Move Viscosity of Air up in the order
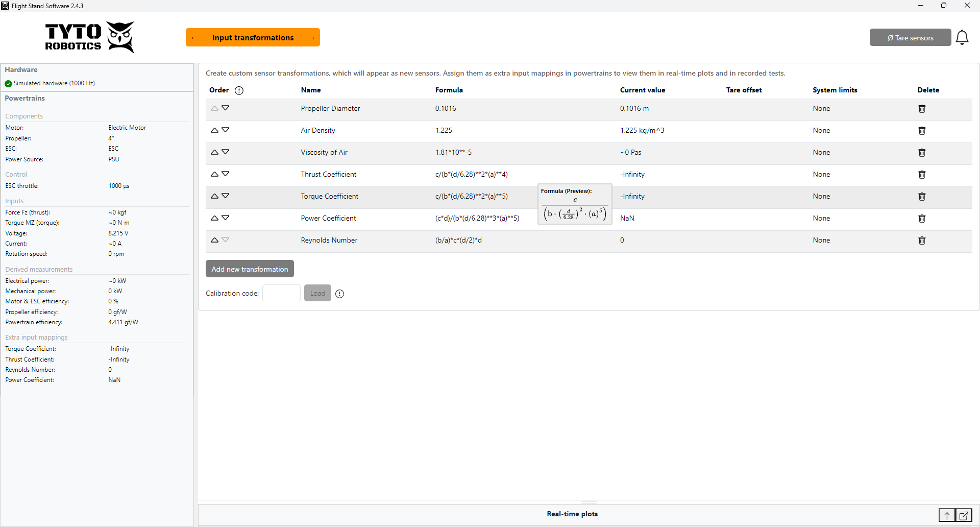Screen dimensions: 980x527 click(214, 152)
